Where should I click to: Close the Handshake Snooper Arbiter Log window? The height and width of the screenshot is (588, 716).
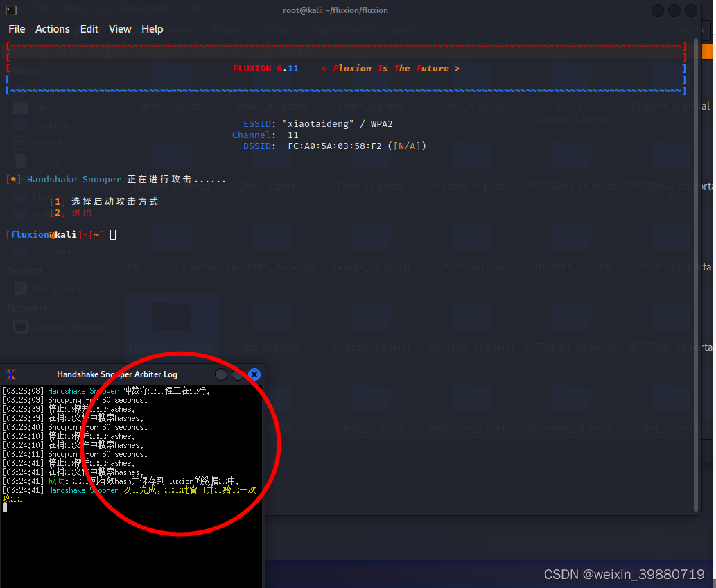point(254,374)
